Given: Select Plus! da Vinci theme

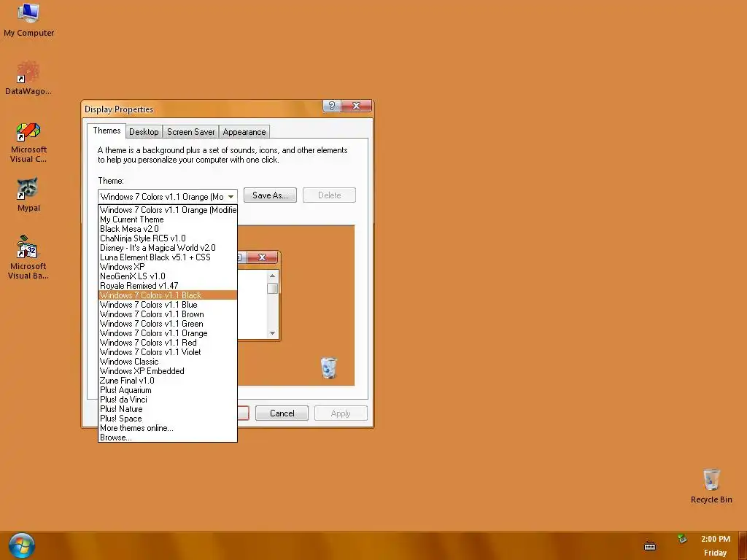Looking at the screenshot, I should [x=168, y=400].
